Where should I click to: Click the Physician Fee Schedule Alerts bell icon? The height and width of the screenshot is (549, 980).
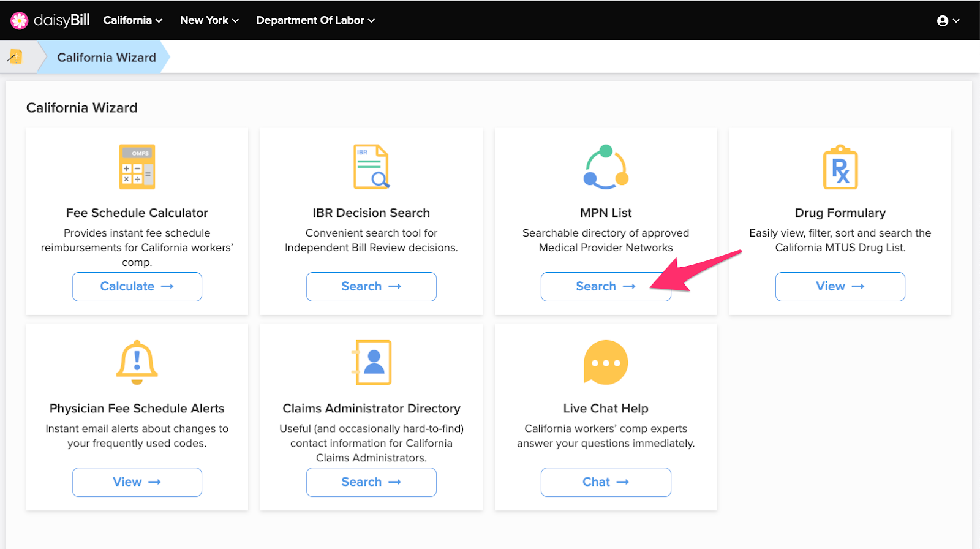click(137, 362)
